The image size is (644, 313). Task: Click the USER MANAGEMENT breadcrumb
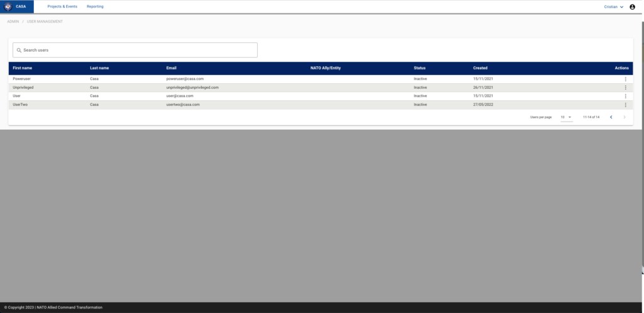tap(45, 21)
